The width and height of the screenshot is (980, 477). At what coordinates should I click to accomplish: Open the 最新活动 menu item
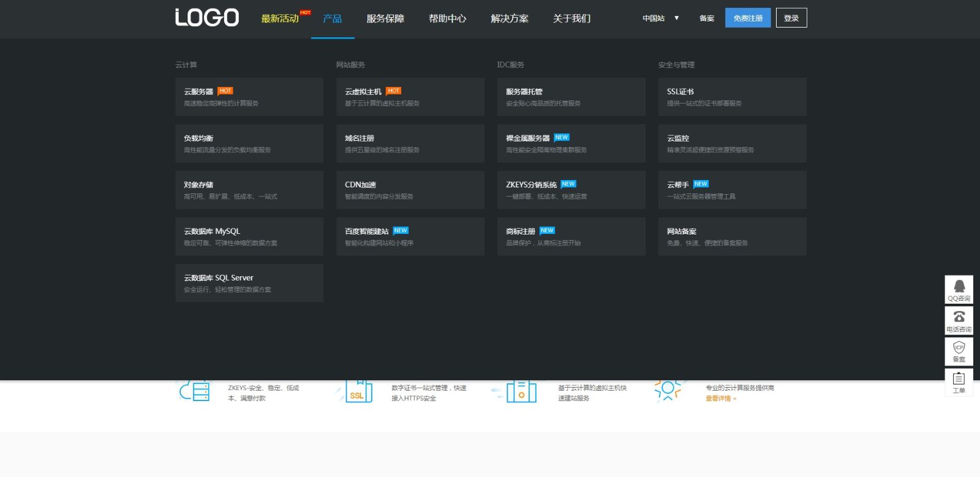tap(280, 18)
